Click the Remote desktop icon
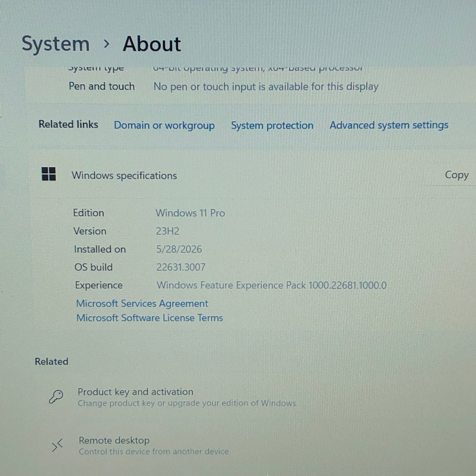This screenshot has height=476, width=476. tap(57, 445)
